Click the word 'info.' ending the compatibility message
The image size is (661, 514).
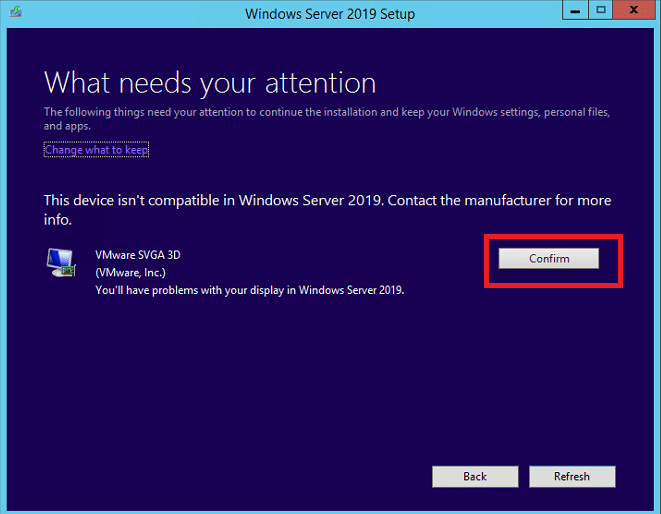(58, 220)
